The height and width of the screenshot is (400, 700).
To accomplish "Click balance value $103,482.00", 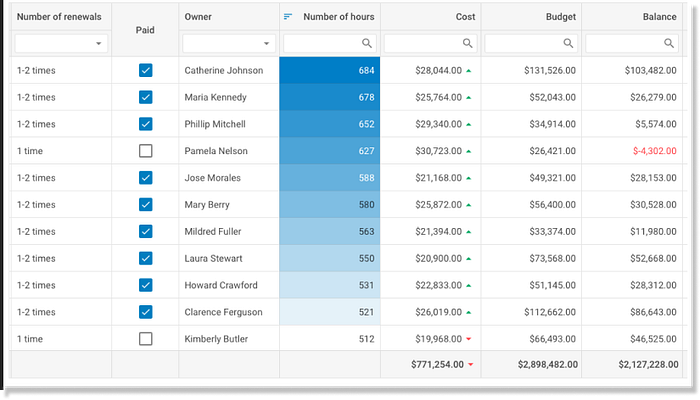I will click(650, 70).
